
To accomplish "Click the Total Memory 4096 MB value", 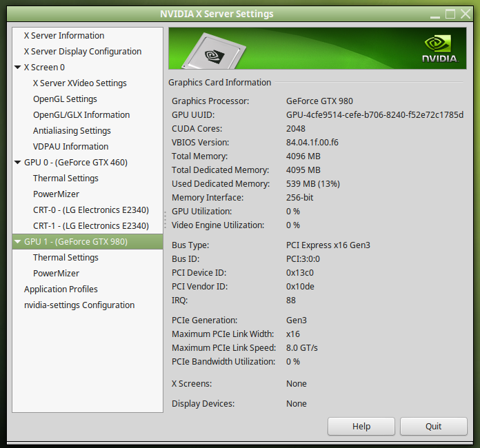I will 303,156.
